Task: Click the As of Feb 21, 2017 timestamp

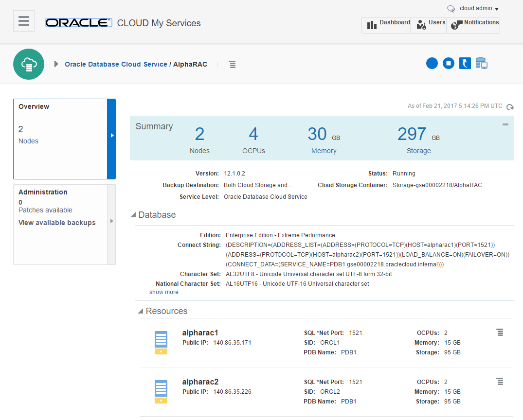Action: click(x=455, y=106)
